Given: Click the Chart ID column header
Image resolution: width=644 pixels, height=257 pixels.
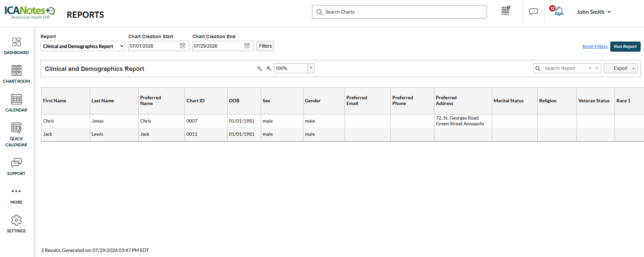Looking at the screenshot, I should point(206,101).
